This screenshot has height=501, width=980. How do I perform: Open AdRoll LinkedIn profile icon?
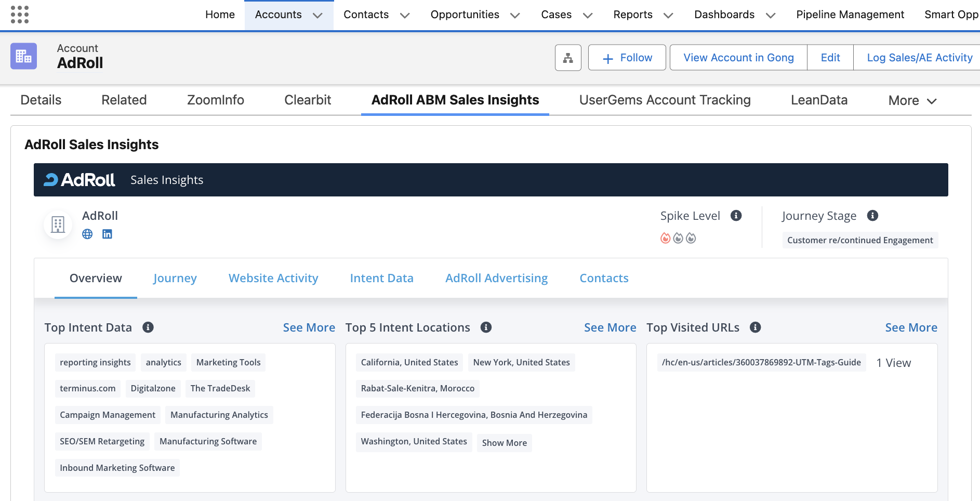coord(107,234)
